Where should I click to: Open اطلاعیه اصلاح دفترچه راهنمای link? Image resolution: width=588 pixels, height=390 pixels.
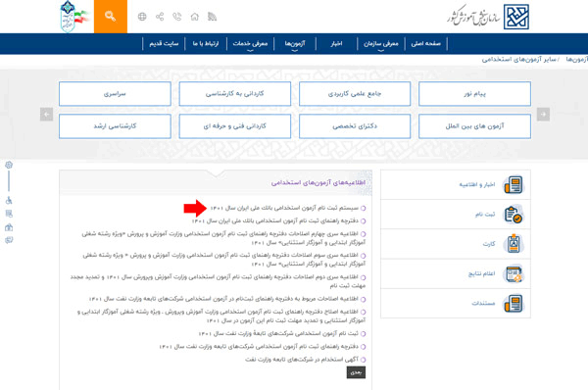pyautogui.click(x=221, y=317)
